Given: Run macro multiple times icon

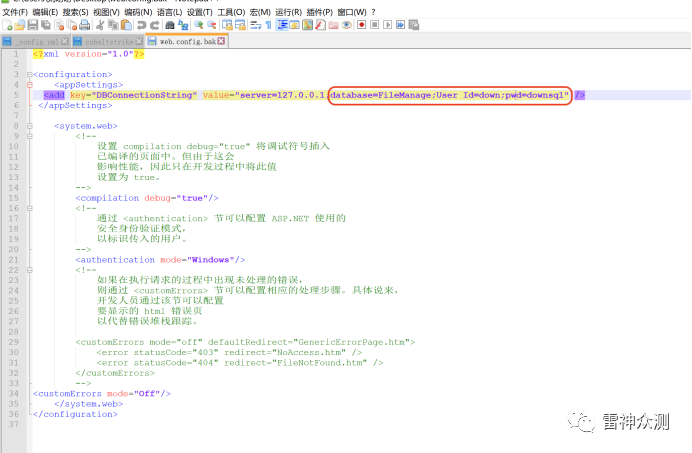Looking at the screenshot, I should pos(400,25).
